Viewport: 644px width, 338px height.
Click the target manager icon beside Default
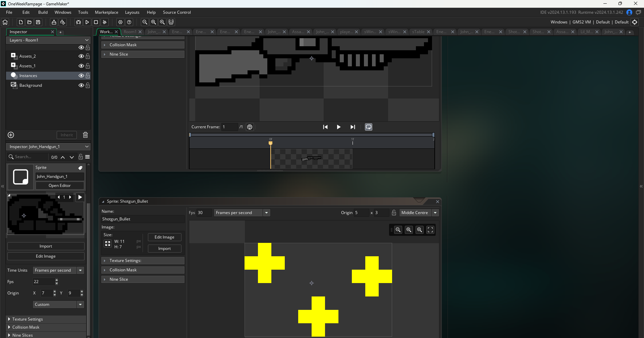(x=635, y=22)
